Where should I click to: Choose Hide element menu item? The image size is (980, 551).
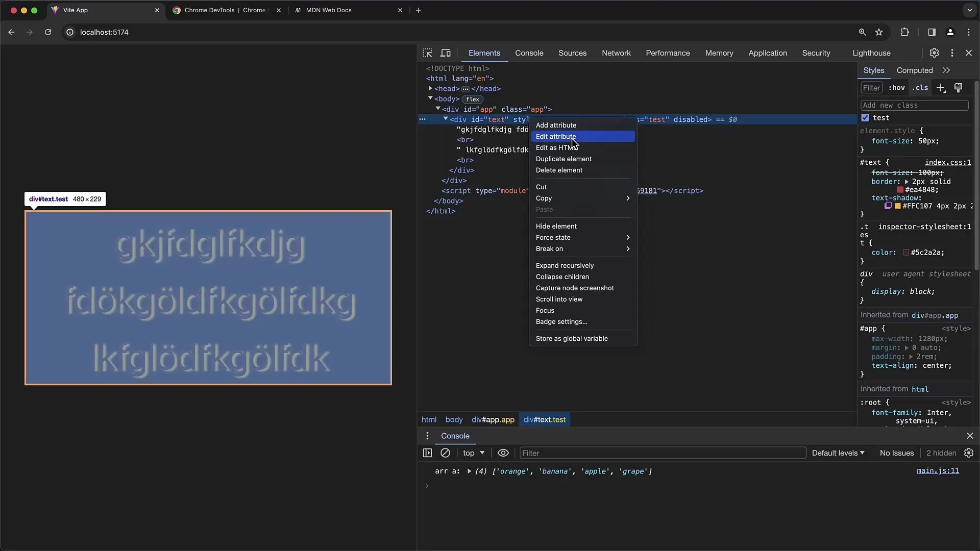tap(582, 227)
